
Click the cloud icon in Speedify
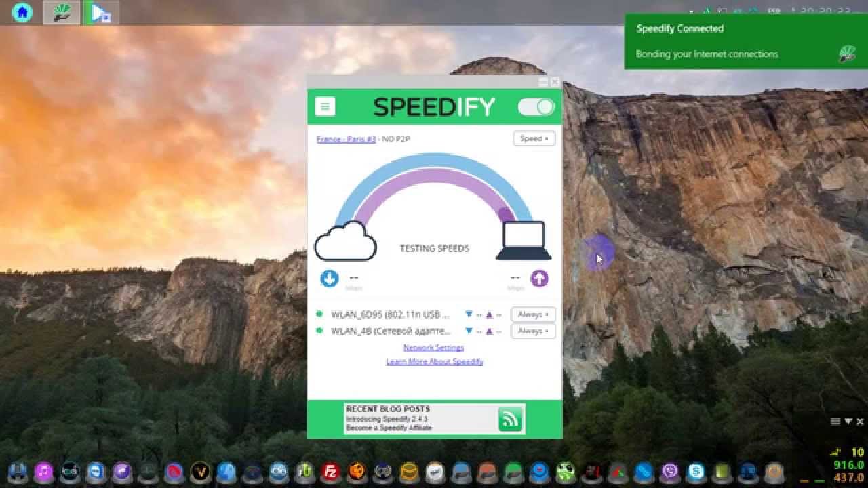[x=345, y=241]
